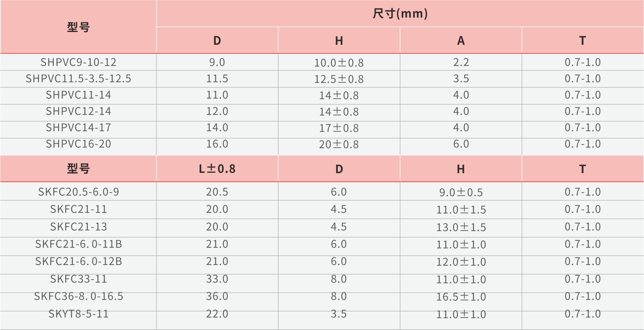Select the SKFC21-6.0-12B model name
The image size is (644, 330).
point(78,262)
